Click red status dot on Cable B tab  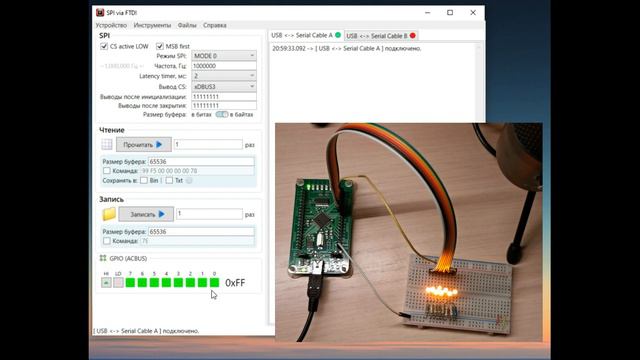(x=413, y=36)
